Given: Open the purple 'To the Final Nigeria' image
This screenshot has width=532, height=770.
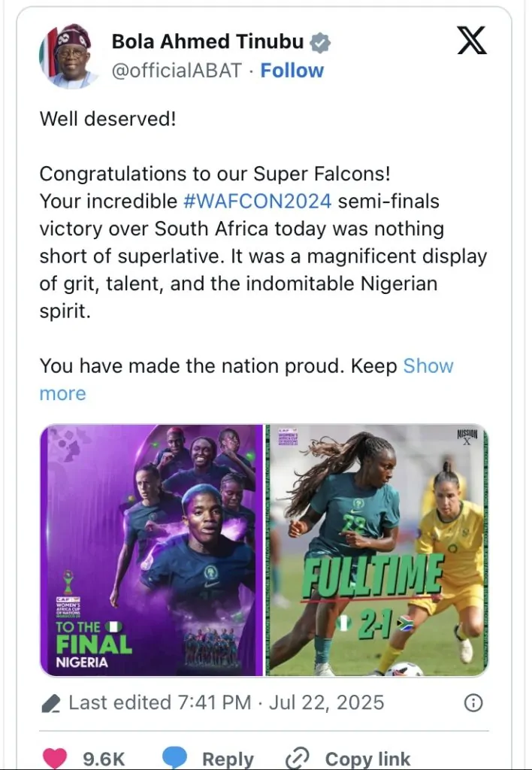Looking at the screenshot, I should [x=151, y=550].
